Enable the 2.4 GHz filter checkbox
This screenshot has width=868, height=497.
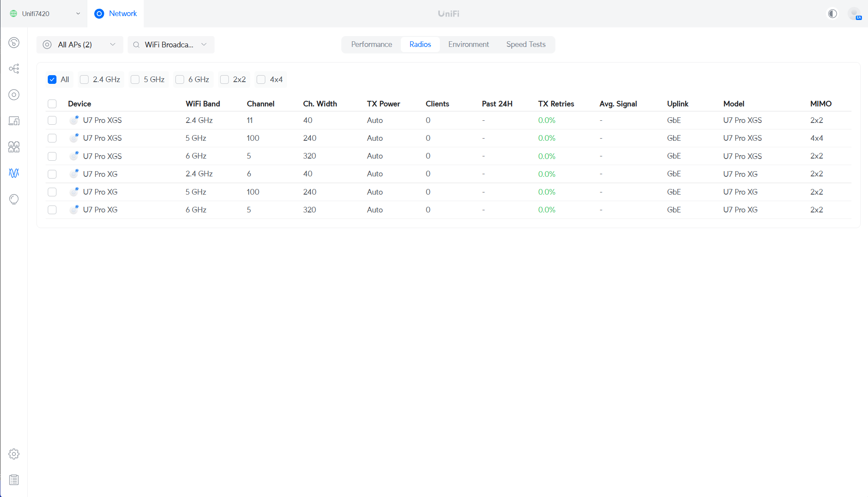pyautogui.click(x=84, y=80)
